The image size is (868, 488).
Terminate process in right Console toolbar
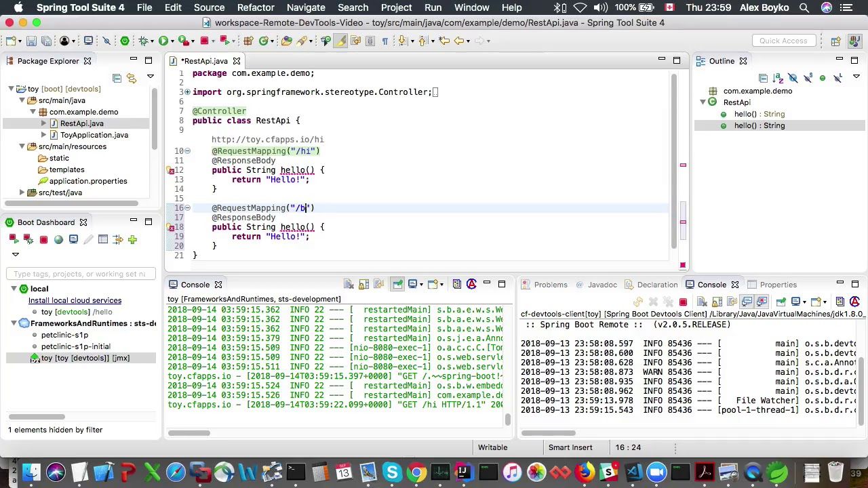(x=683, y=302)
